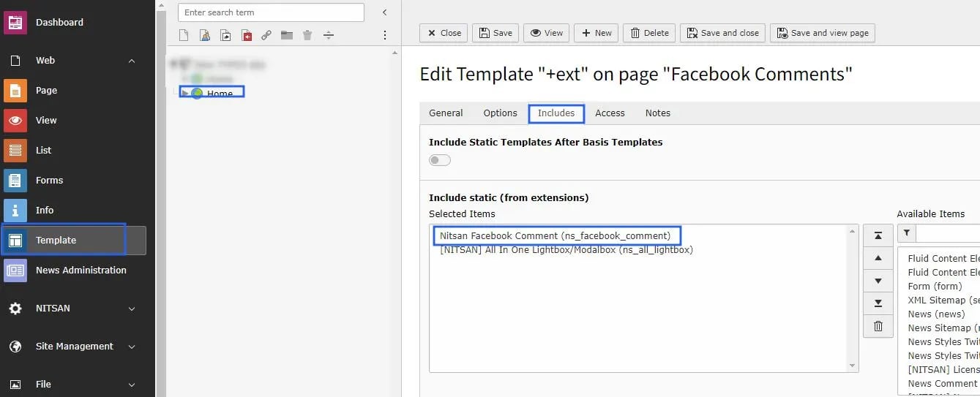Image resolution: width=980 pixels, height=397 pixels.
Task: Move selected item to bottom
Action: click(878, 303)
